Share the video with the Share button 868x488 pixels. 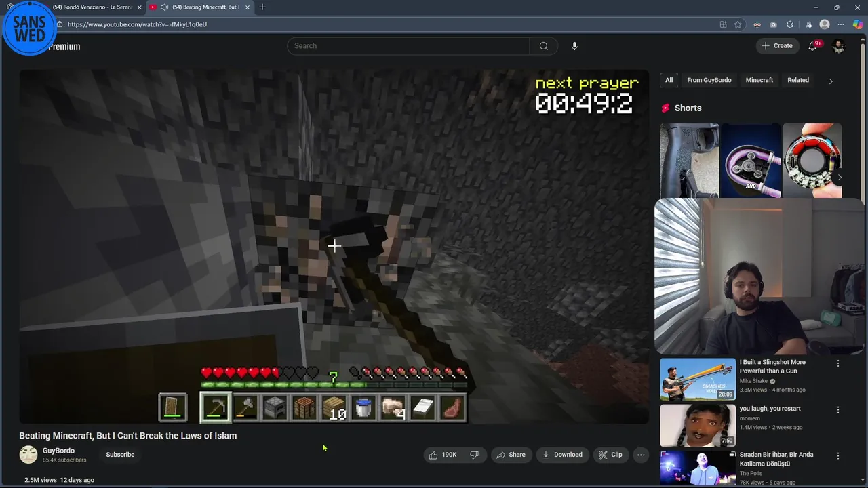point(511,455)
